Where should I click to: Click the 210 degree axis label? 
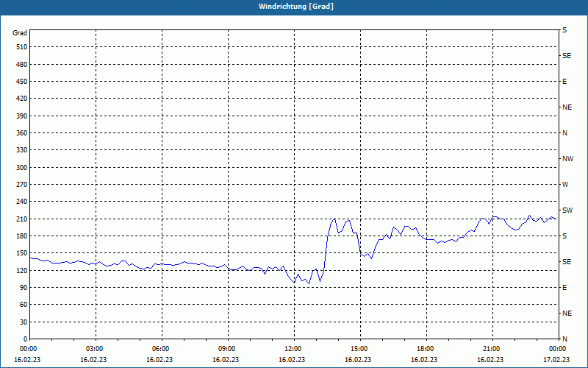[x=22, y=219]
